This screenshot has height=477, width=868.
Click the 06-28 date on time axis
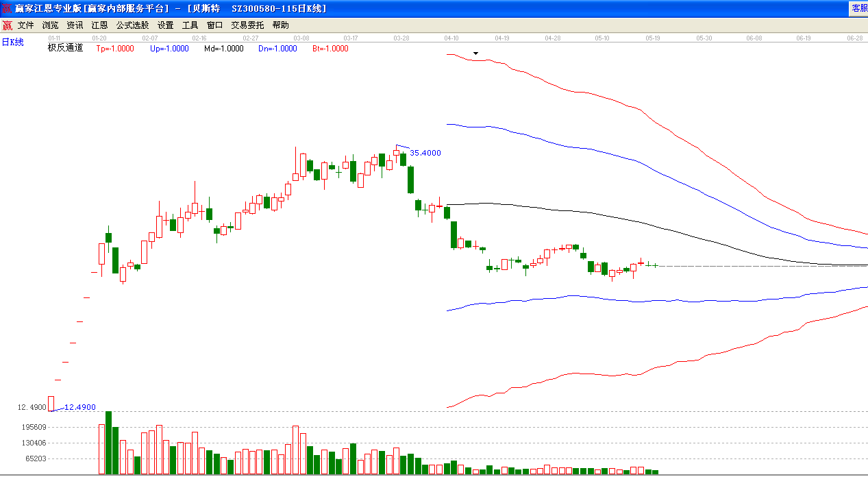pyautogui.click(x=855, y=38)
